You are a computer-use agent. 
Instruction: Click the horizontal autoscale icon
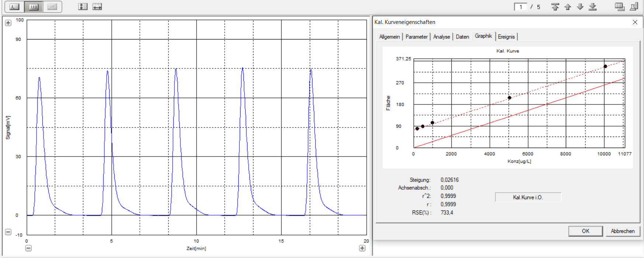(x=97, y=7)
